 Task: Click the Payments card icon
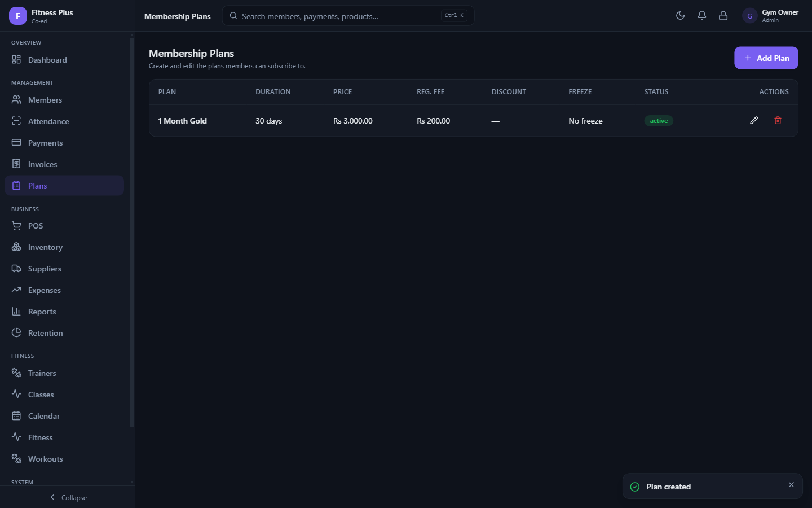[x=16, y=143]
